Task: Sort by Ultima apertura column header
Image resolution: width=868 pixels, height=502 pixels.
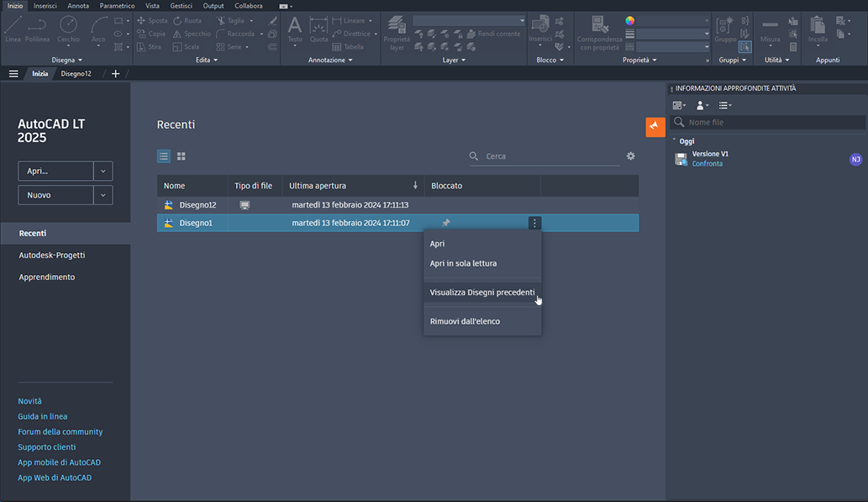Action: (353, 186)
